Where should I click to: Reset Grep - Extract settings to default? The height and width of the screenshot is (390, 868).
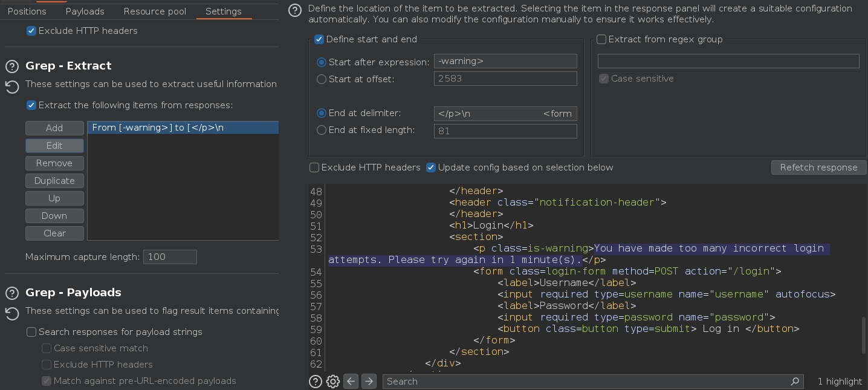(12, 87)
